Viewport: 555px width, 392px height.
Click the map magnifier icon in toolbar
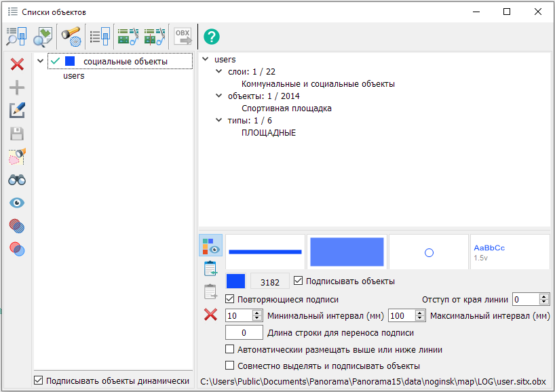tap(43, 36)
